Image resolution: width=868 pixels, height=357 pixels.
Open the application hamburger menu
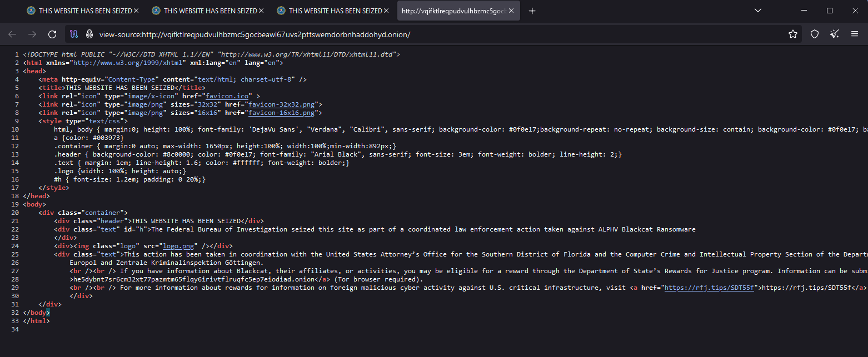[855, 34]
